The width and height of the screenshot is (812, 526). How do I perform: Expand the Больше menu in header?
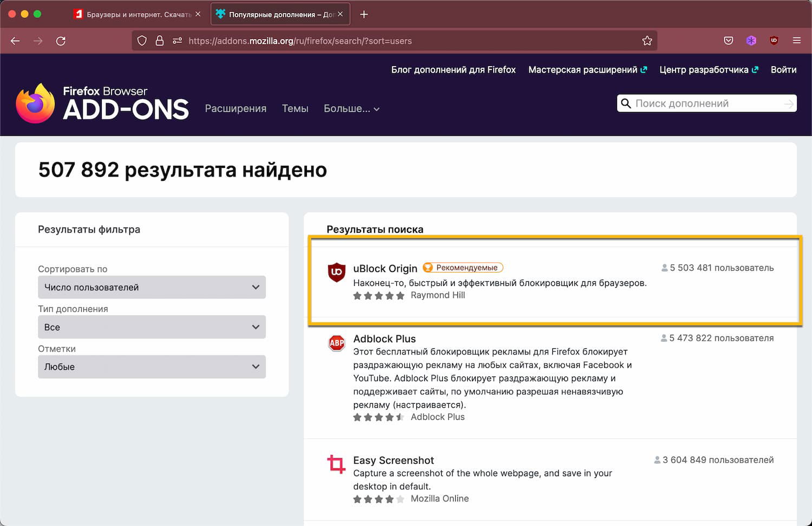point(351,109)
